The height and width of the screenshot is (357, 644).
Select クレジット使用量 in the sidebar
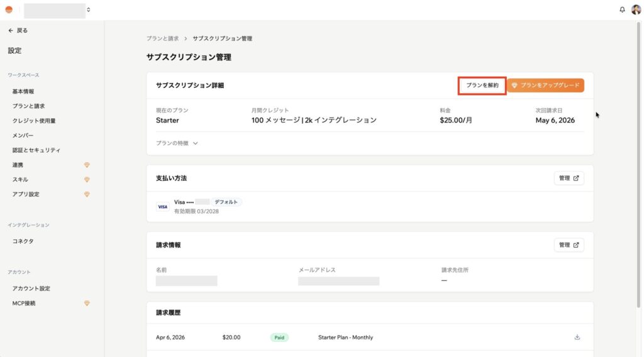tap(34, 121)
